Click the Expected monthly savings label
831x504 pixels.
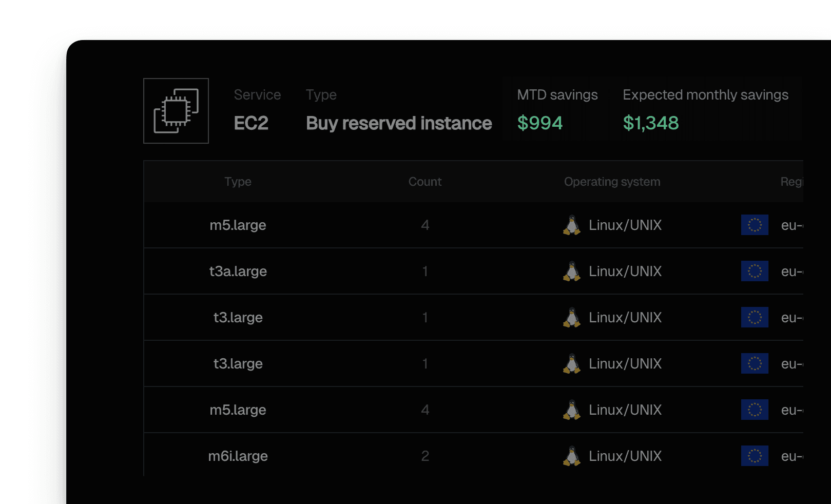(x=706, y=95)
